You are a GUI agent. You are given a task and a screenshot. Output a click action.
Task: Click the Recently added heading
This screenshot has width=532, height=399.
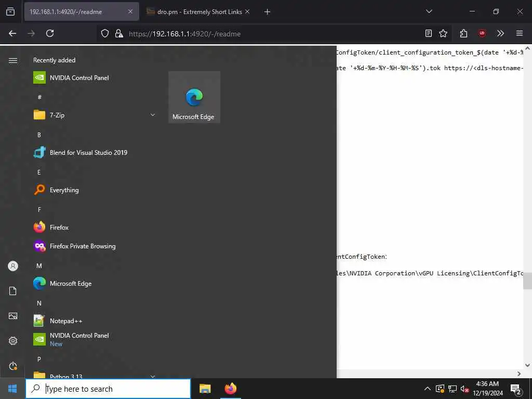[x=54, y=60]
